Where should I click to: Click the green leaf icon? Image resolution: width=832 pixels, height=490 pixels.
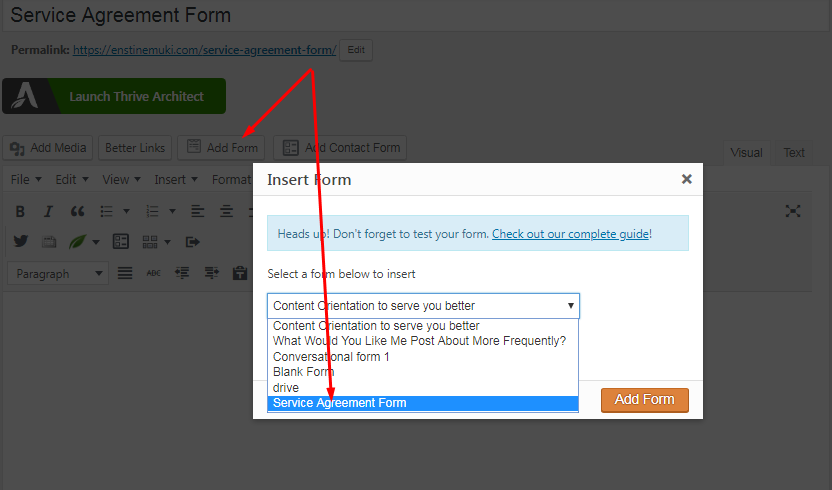point(77,241)
